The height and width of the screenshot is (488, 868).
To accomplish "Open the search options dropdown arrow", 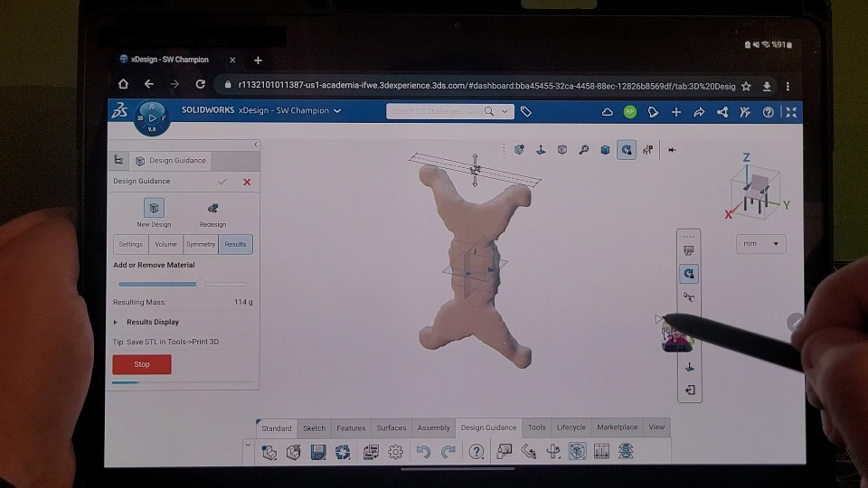I will tap(505, 111).
